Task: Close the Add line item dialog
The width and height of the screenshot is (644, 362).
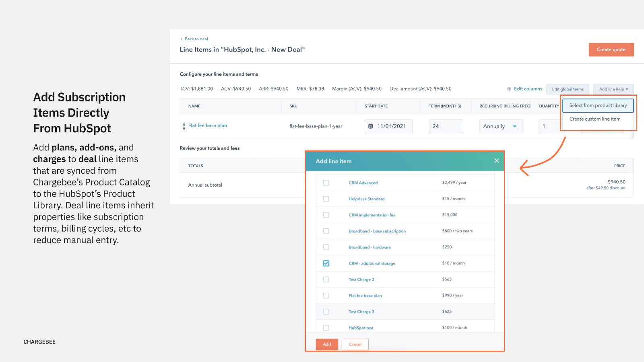Action: coord(497,161)
